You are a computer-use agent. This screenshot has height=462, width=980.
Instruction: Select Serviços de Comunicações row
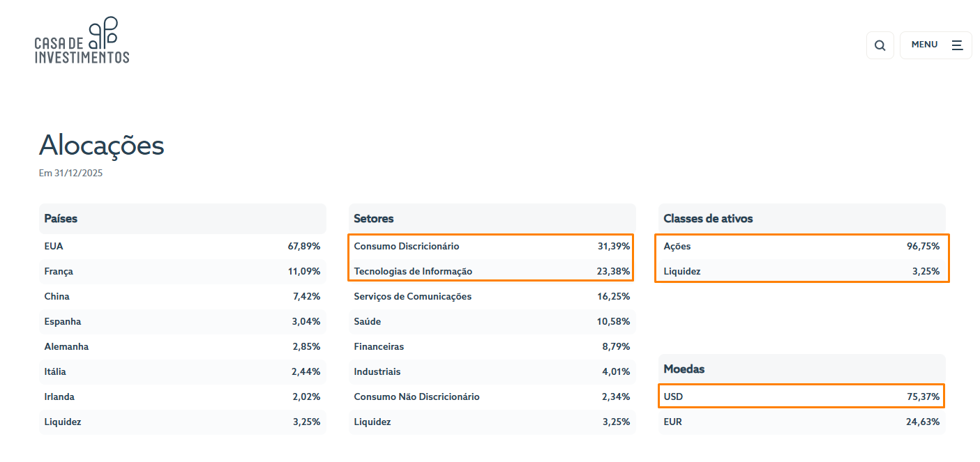tap(492, 297)
